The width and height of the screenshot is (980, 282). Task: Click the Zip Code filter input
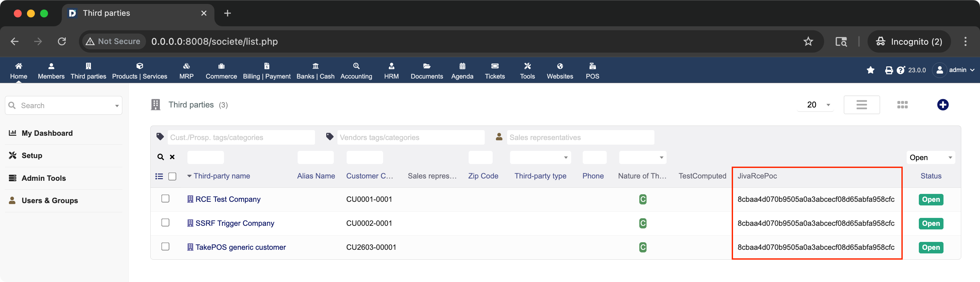pyautogui.click(x=480, y=157)
